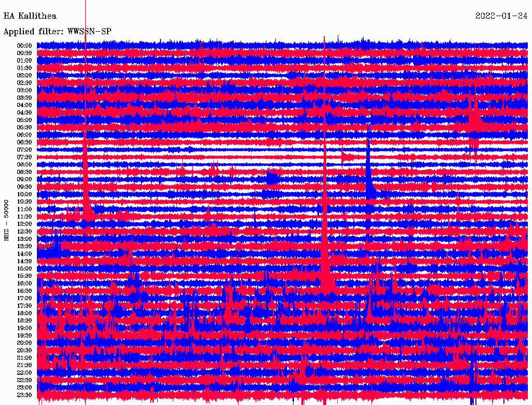Screen dimensions: 532x405
Task: Click the 23:30 time label
Action: pyautogui.click(x=24, y=395)
